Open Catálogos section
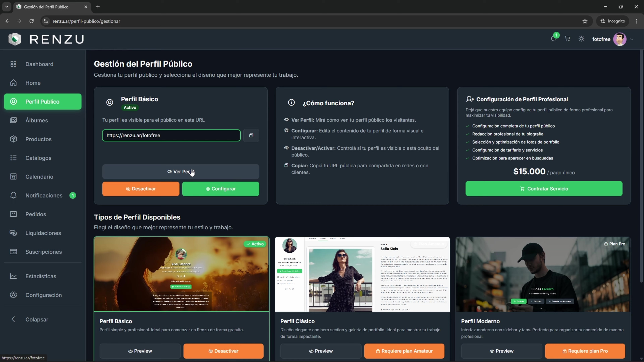This screenshot has width=644, height=362. 43,158
